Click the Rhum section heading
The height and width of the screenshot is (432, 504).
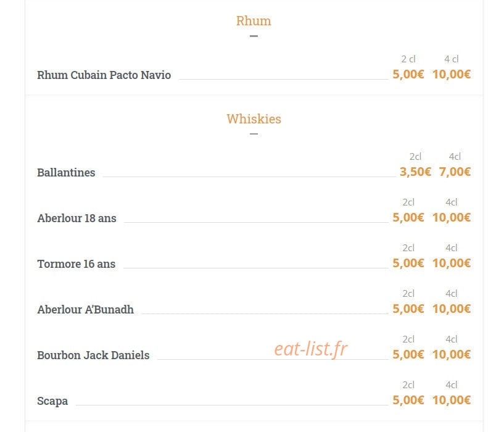point(254,21)
